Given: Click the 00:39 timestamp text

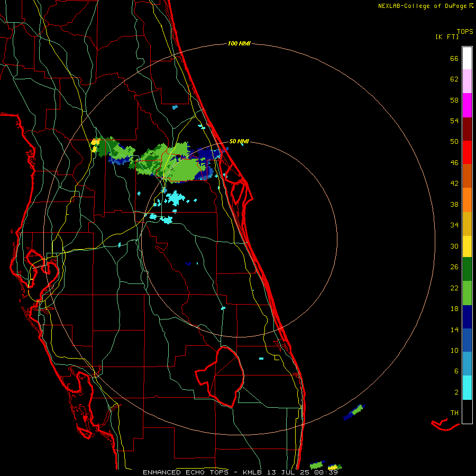Looking at the screenshot, I should coord(326,472).
